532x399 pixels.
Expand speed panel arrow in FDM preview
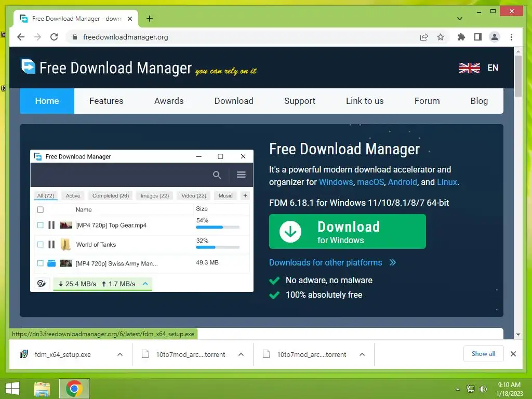[x=145, y=283]
